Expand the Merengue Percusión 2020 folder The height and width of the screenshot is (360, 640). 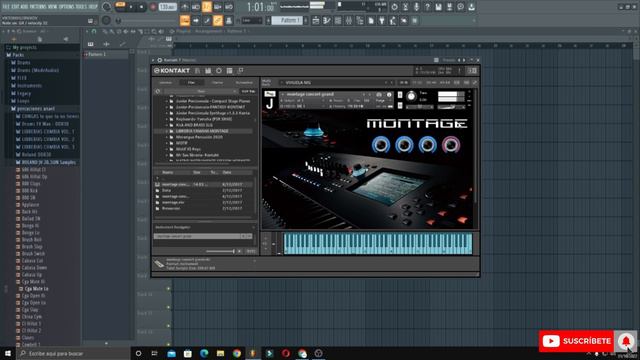click(x=167, y=138)
